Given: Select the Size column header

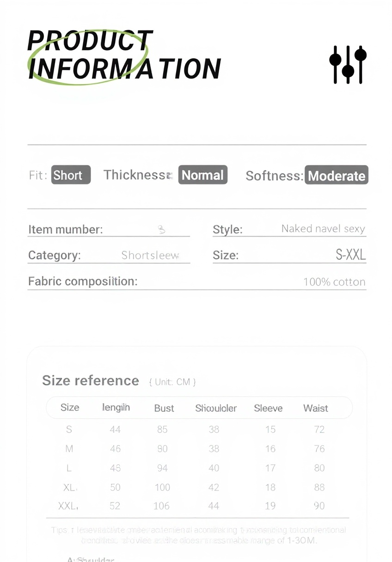Looking at the screenshot, I should [x=70, y=408].
